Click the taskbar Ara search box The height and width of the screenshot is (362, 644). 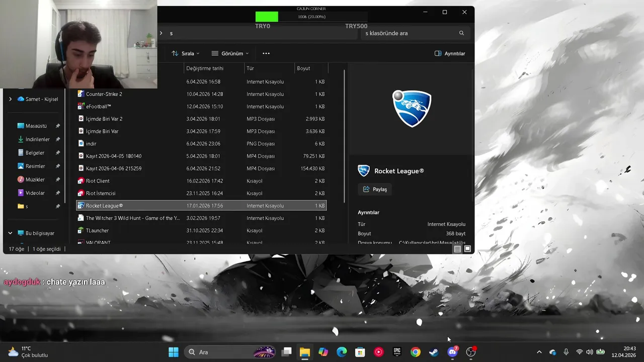click(x=229, y=352)
